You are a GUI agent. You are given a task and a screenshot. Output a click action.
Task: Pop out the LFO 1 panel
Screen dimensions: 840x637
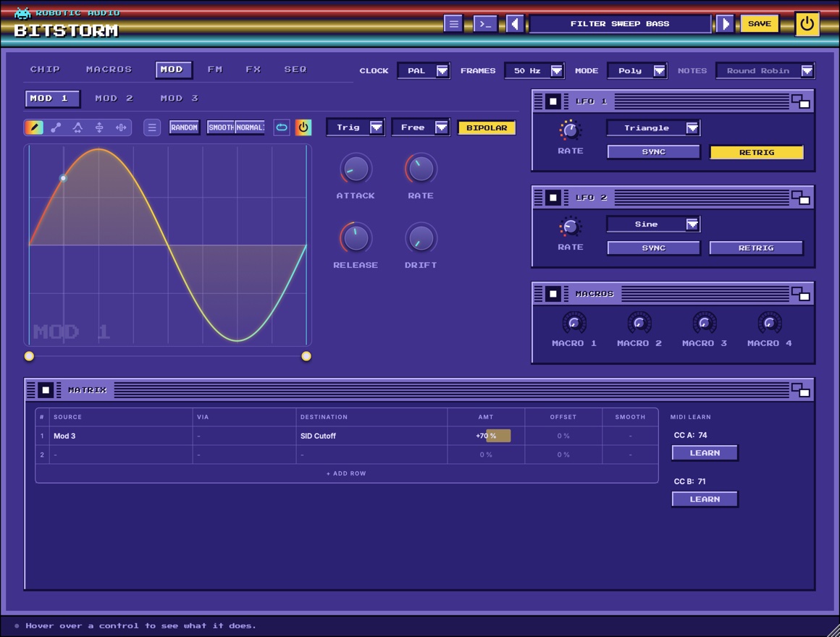point(801,101)
